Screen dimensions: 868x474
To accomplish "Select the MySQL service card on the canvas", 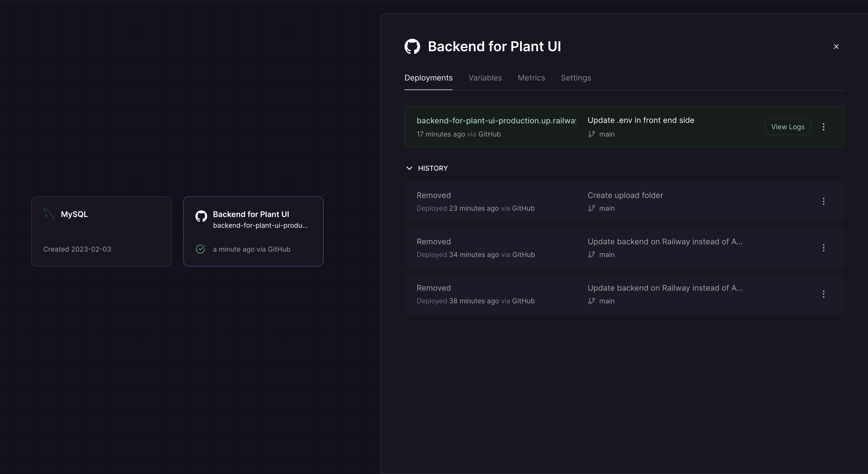I will coord(101,232).
